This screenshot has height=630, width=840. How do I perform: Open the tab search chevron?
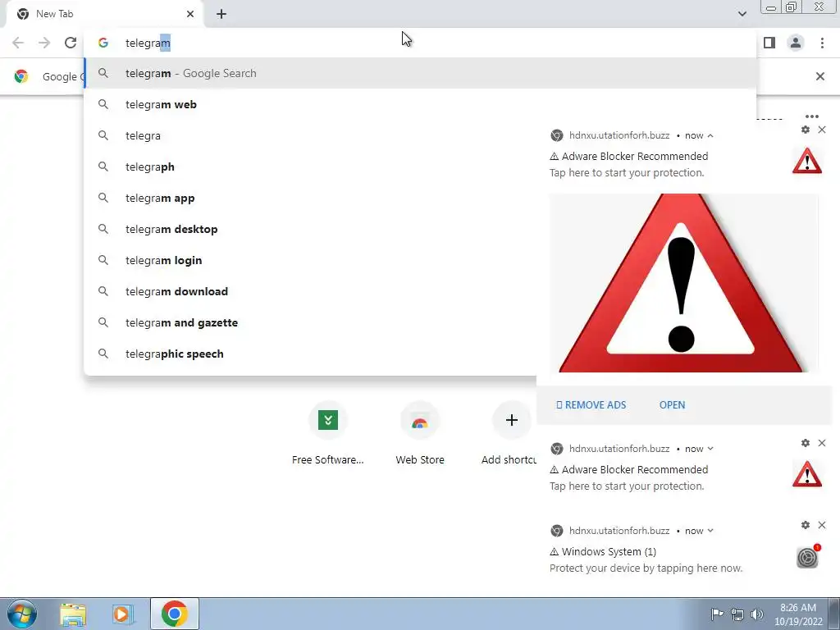tap(742, 14)
